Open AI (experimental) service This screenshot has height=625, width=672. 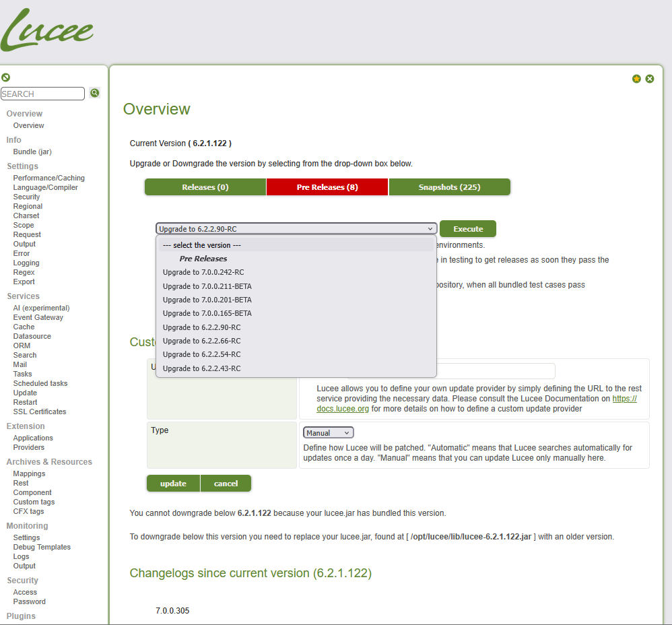point(41,308)
